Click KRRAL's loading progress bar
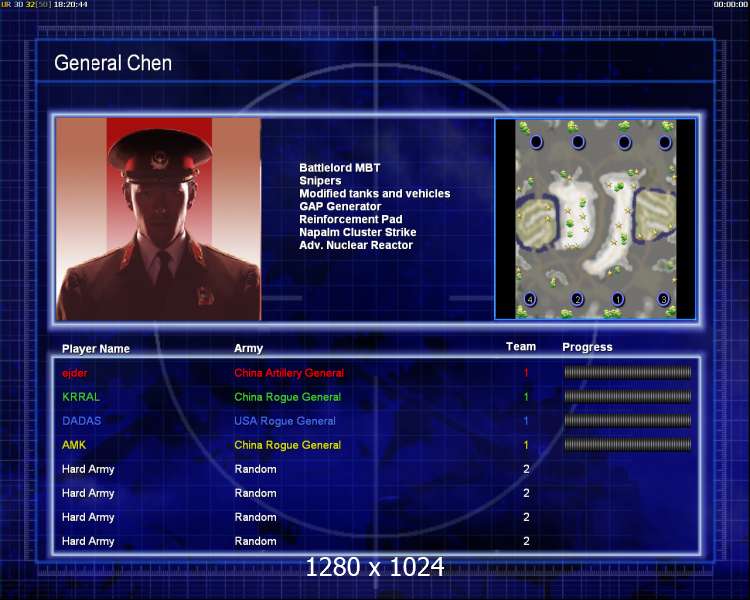The width and height of the screenshot is (750, 600). point(628,396)
